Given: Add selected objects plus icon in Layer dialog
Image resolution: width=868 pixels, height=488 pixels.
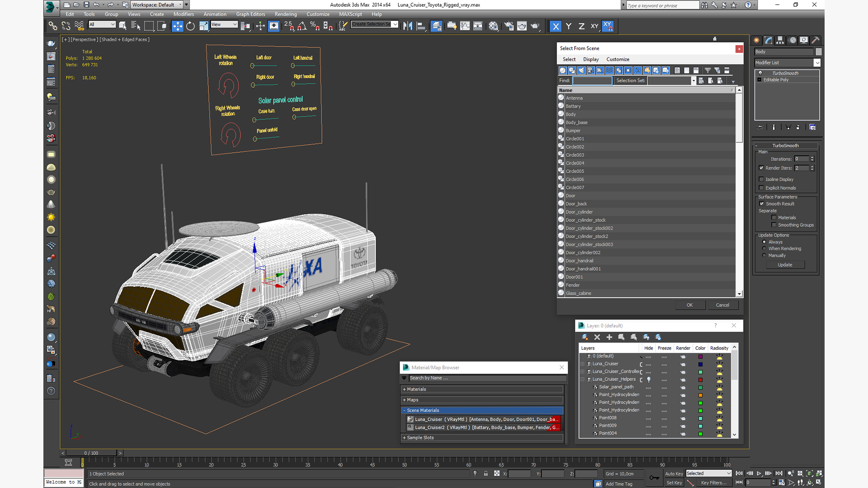Looking at the screenshot, I should point(609,337).
